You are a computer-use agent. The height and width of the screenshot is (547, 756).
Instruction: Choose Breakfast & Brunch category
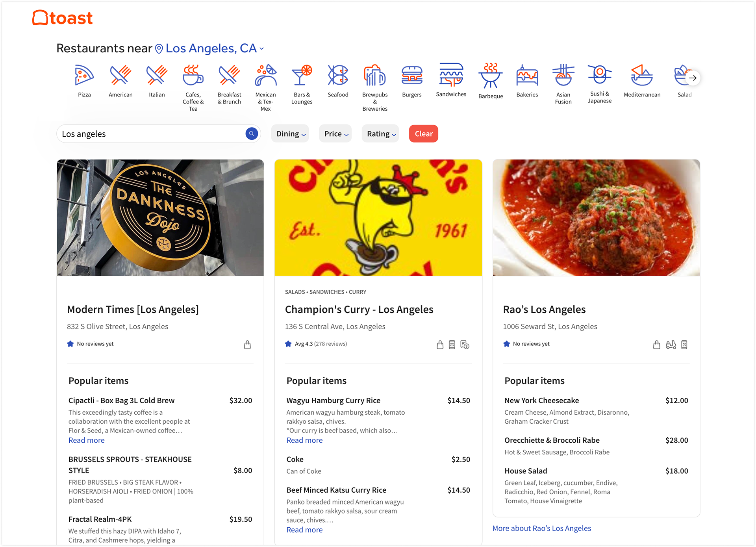229,75
